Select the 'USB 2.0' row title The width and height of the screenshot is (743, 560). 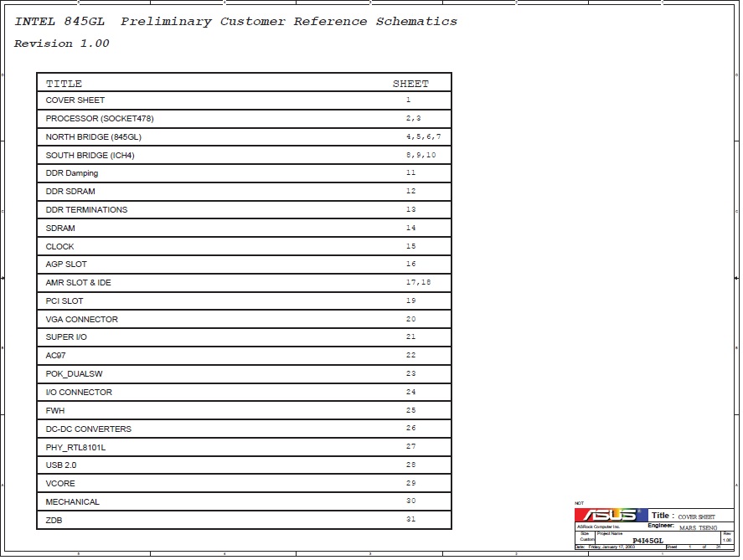(60, 465)
